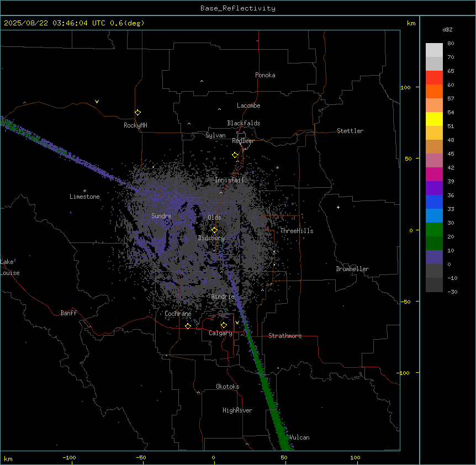Click the ThreeHills city label

[297, 231]
